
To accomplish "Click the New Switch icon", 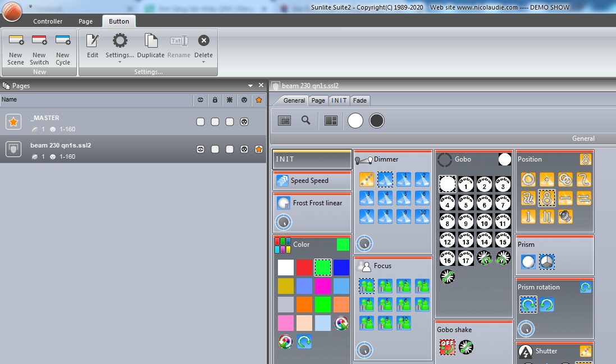I will point(39,41).
